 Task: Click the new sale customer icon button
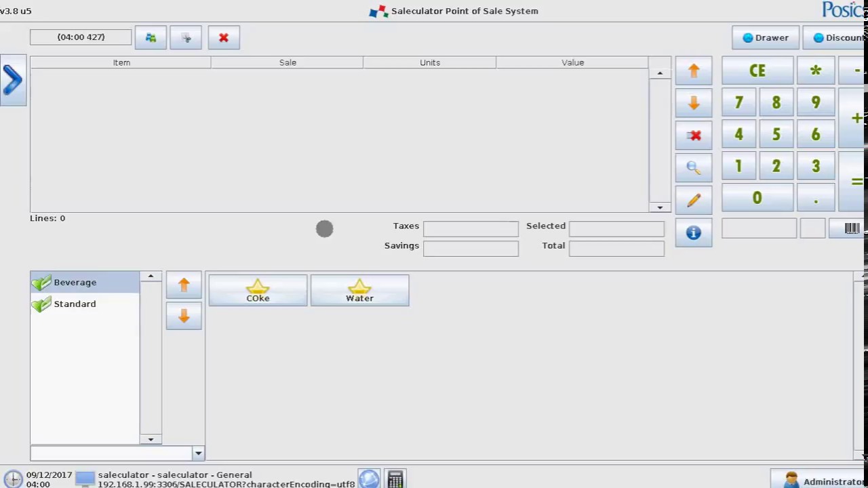click(x=151, y=38)
